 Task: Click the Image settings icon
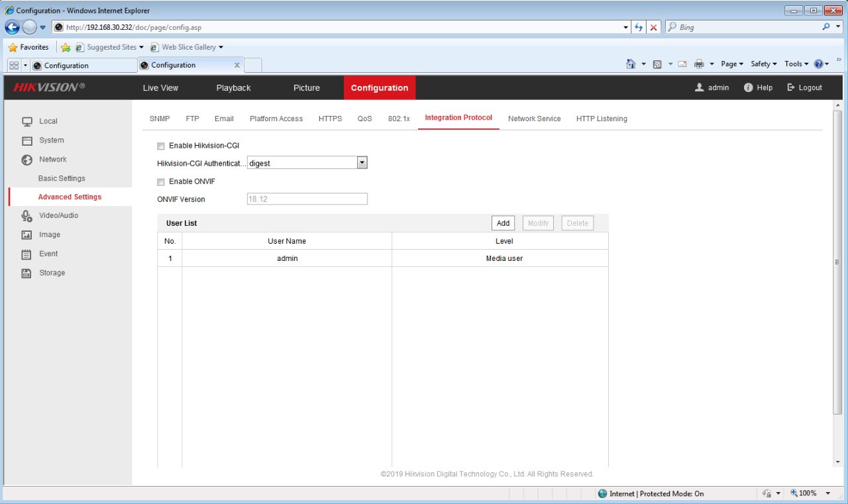pyautogui.click(x=27, y=235)
